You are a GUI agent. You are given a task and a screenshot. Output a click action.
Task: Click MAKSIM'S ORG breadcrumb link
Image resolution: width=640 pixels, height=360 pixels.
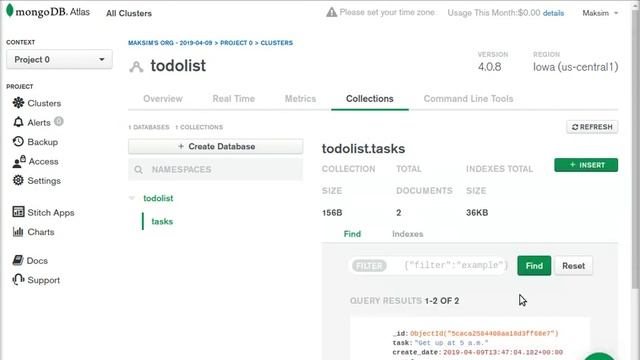170,43
